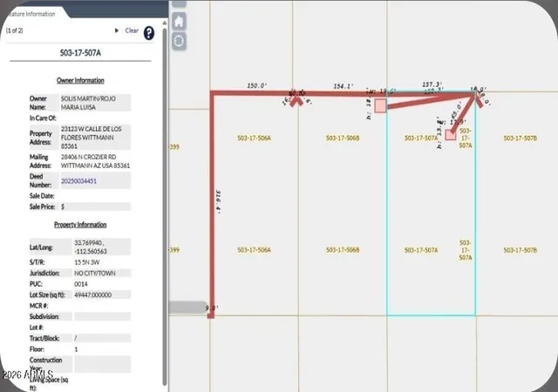
Task: Click the small pink square inside 507A parcel
Action: point(451,135)
